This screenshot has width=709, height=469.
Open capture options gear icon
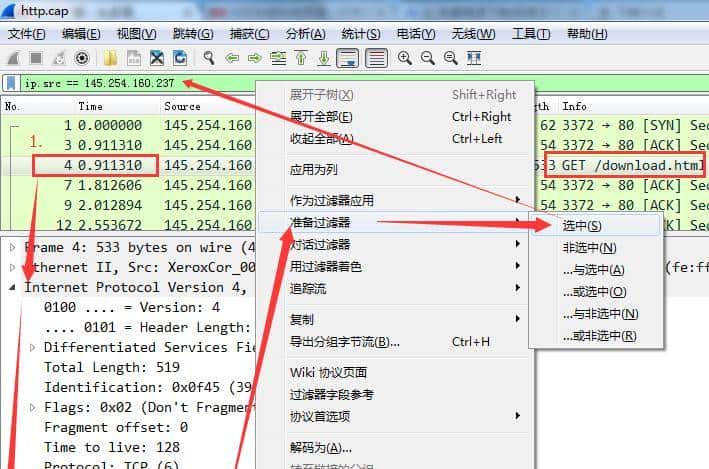click(82, 58)
